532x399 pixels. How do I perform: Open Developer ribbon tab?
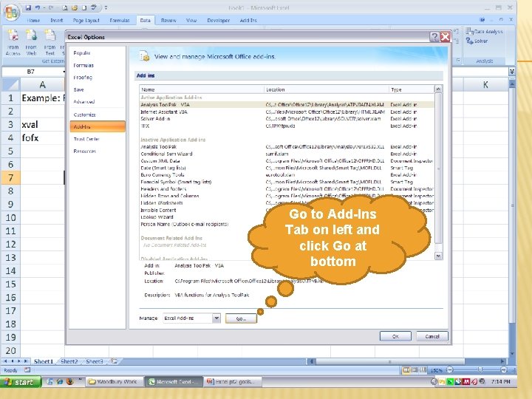pyautogui.click(x=219, y=21)
